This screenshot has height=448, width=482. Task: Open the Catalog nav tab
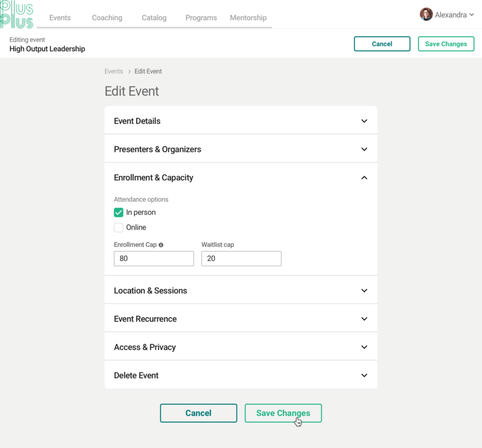[x=154, y=18]
